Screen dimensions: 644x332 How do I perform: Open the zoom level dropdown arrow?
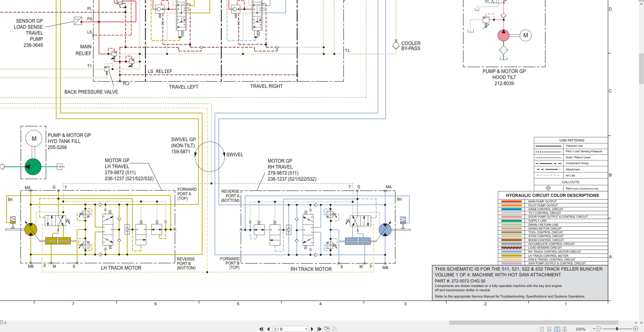point(594,329)
